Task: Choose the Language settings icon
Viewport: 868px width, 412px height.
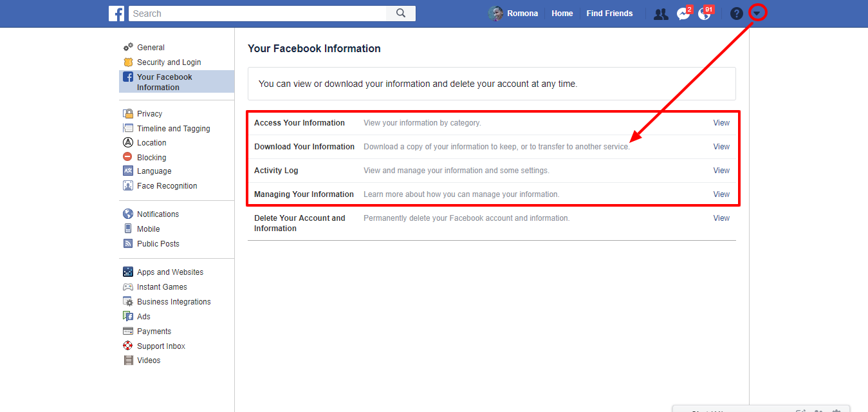Action: click(128, 171)
